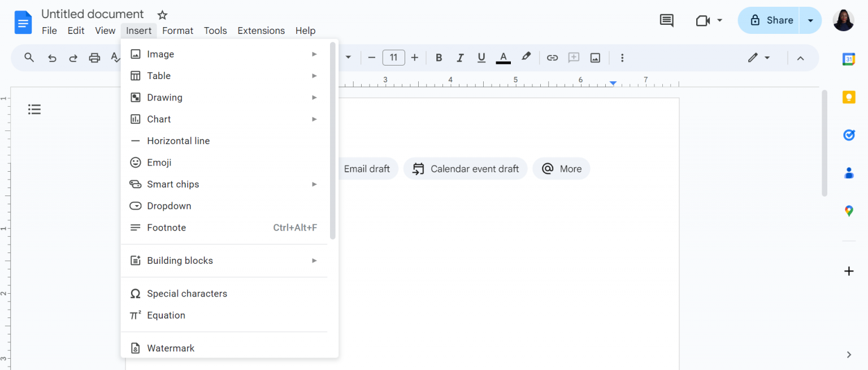The width and height of the screenshot is (868, 370).
Task: Click the font size input field
Action: [394, 57]
